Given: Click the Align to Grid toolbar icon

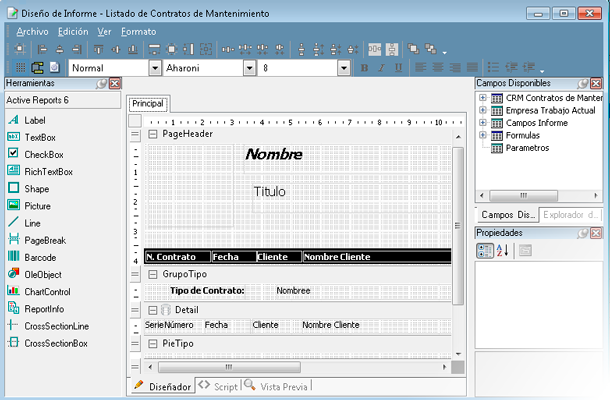Looking at the screenshot, I should [x=20, y=49].
